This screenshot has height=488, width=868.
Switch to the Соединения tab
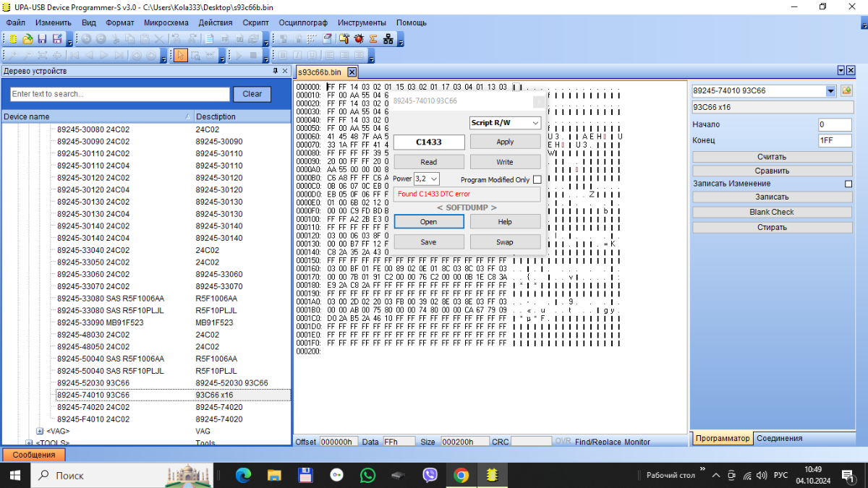779,438
